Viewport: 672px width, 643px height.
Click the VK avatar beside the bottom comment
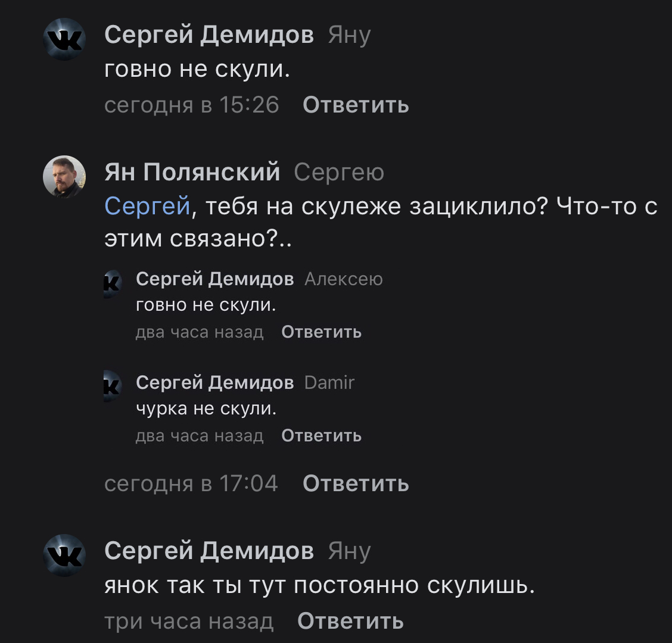(x=64, y=555)
